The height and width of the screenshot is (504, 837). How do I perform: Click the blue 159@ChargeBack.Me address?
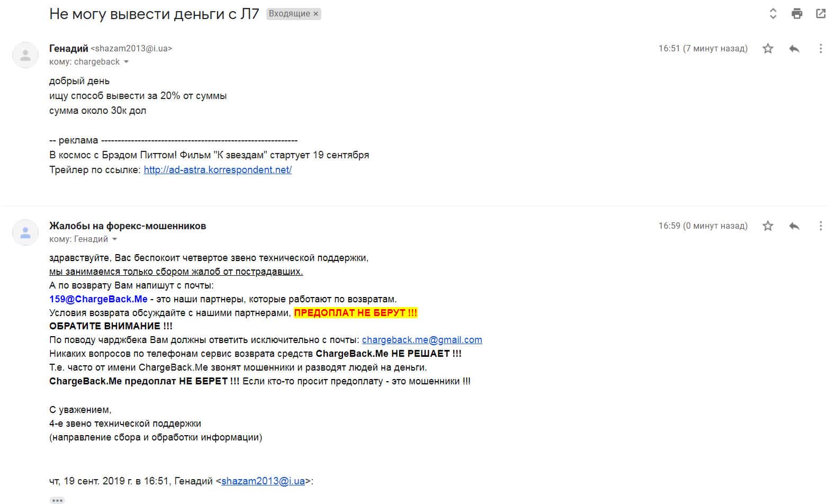point(98,299)
